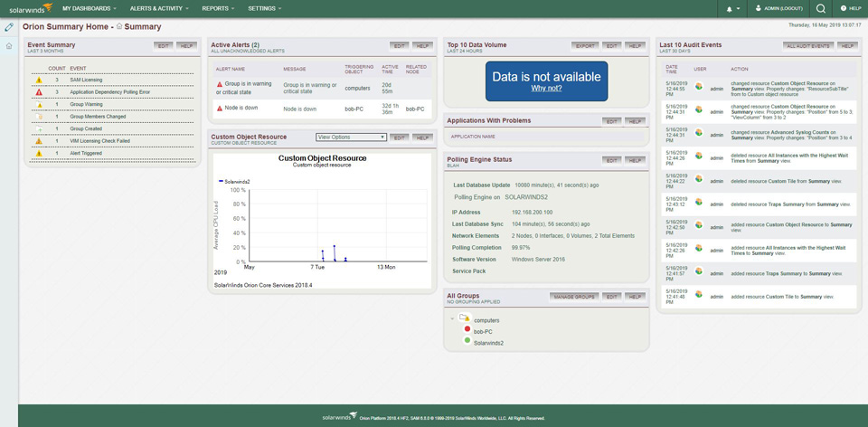Viewport: 868px width, 427px height.
Task: Click the red alert icon for Node is down
Action: [x=220, y=109]
